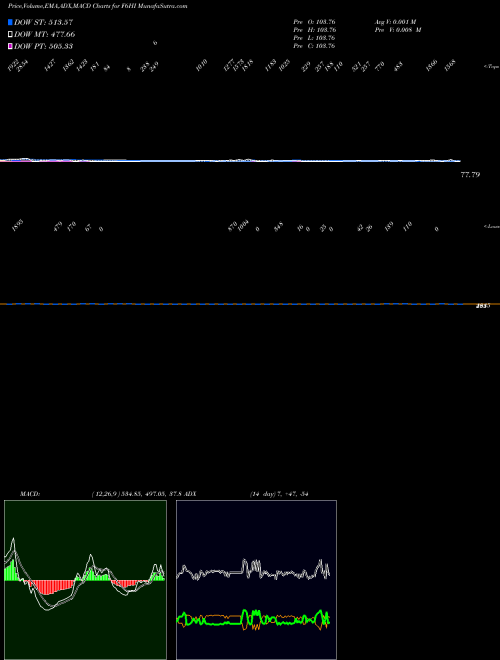
Task: Select the 'DOW PT: 505.33' legend label
Action: [43, 46]
